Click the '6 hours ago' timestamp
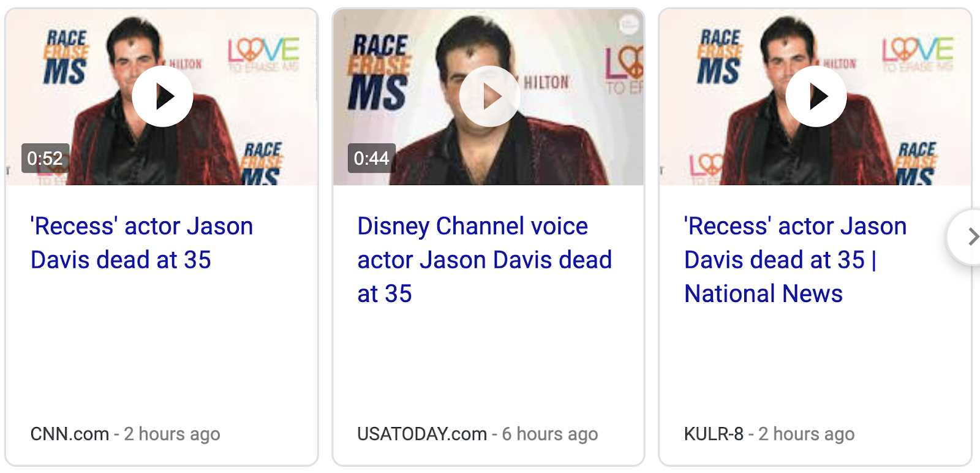980x473 pixels. click(549, 434)
